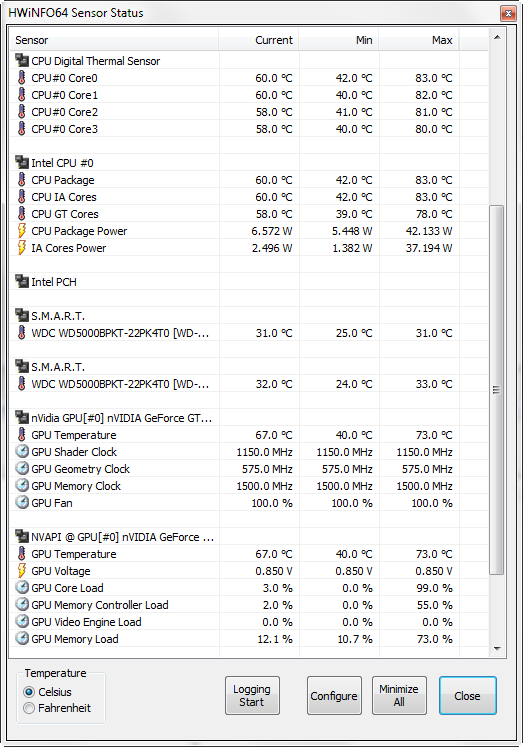Click the Minimize All button
Viewport: 523px width, 747px height.
click(399, 696)
